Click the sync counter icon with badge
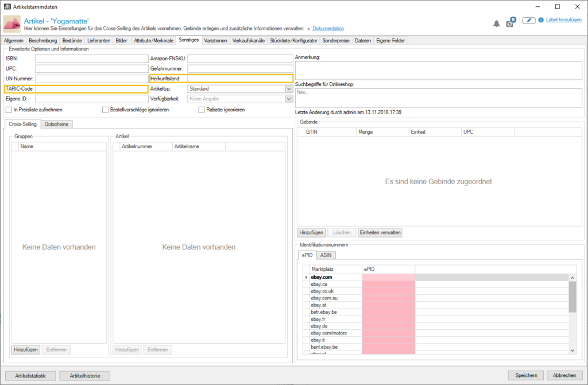Image resolution: width=588 pixels, height=385 pixels. click(x=510, y=23)
